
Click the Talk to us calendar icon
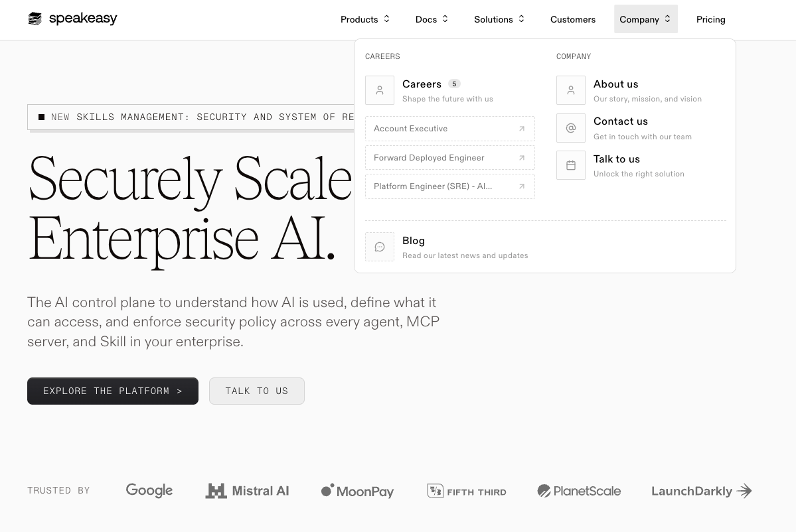pyautogui.click(x=570, y=165)
